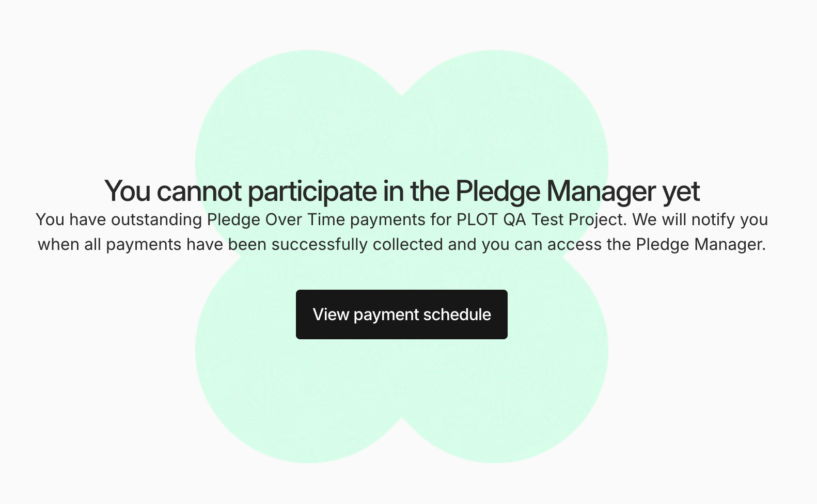This screenshot has width=817, height=504.
Task: Click the word "payment" on the black button
Action: pos(386,315)
